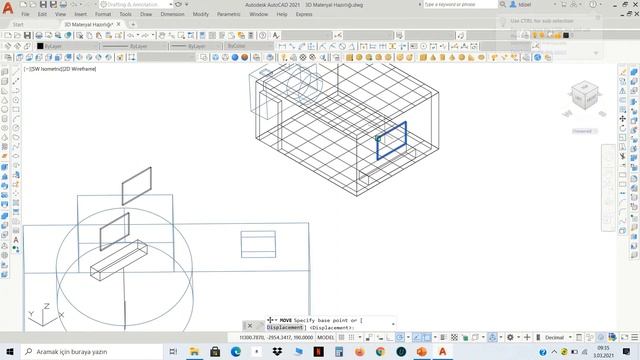Open Microsoft Edge from the taskbar

tap(236, 351)
